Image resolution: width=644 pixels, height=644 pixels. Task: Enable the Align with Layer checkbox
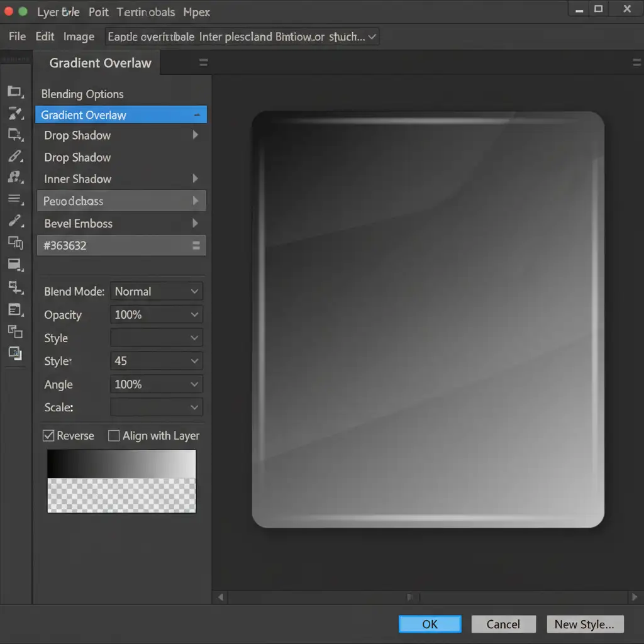click(x=114, y=436)
